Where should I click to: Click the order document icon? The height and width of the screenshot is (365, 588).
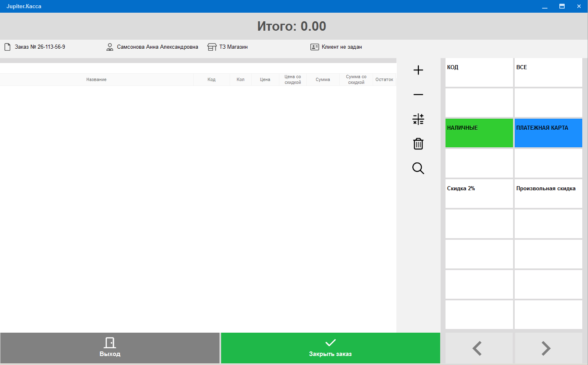tap(7, 47)
